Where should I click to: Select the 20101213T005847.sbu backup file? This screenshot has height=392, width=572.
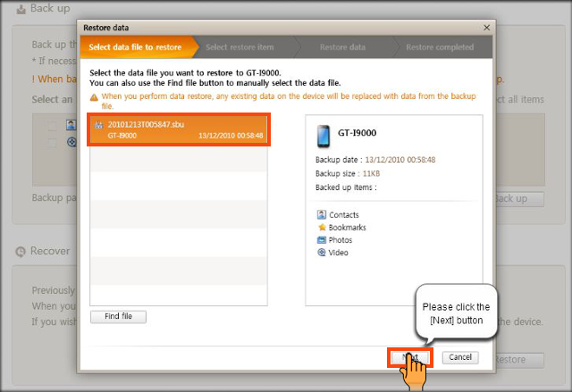click(x=177, y=129)
